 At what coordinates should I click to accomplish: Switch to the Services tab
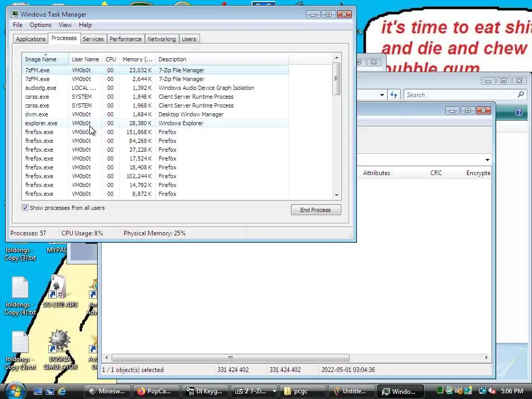click(93, 39)
